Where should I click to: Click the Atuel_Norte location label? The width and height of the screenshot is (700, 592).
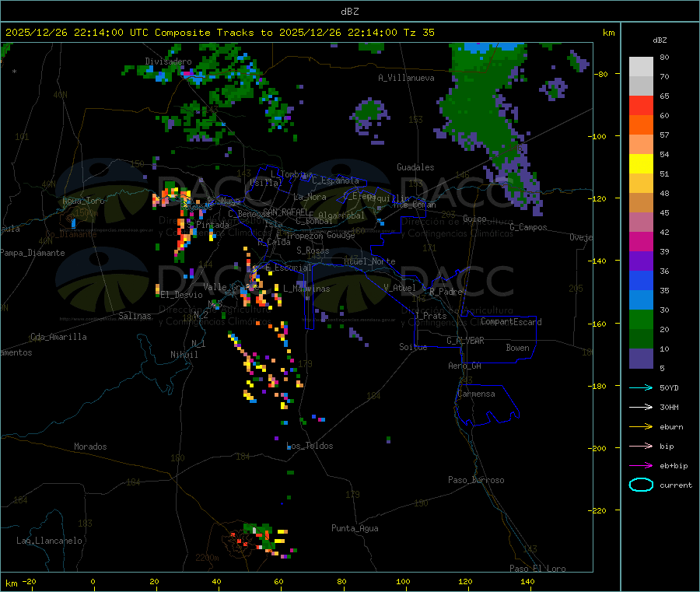(x=369, y=261)
